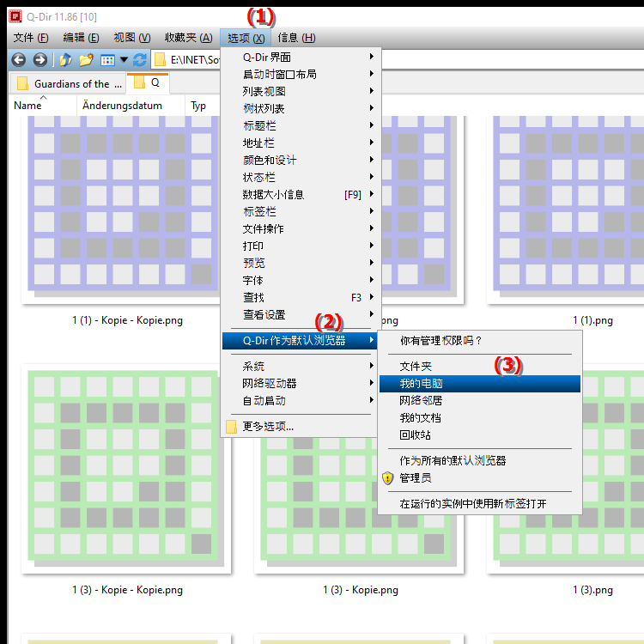Go back with the left arrow button

coord(19,60)
